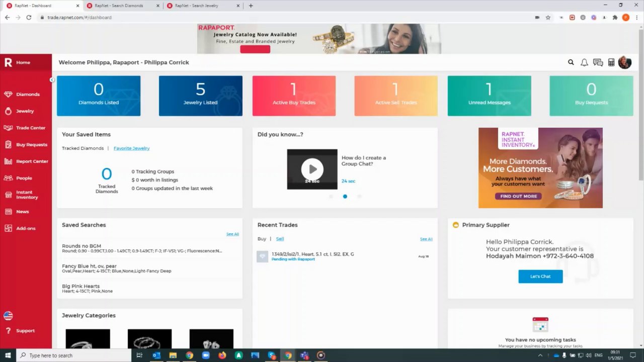The width and height of the screenshot is (644, 362).
Task: Open Instant Inventory icon in sidebar
Action: pos(8,195)
